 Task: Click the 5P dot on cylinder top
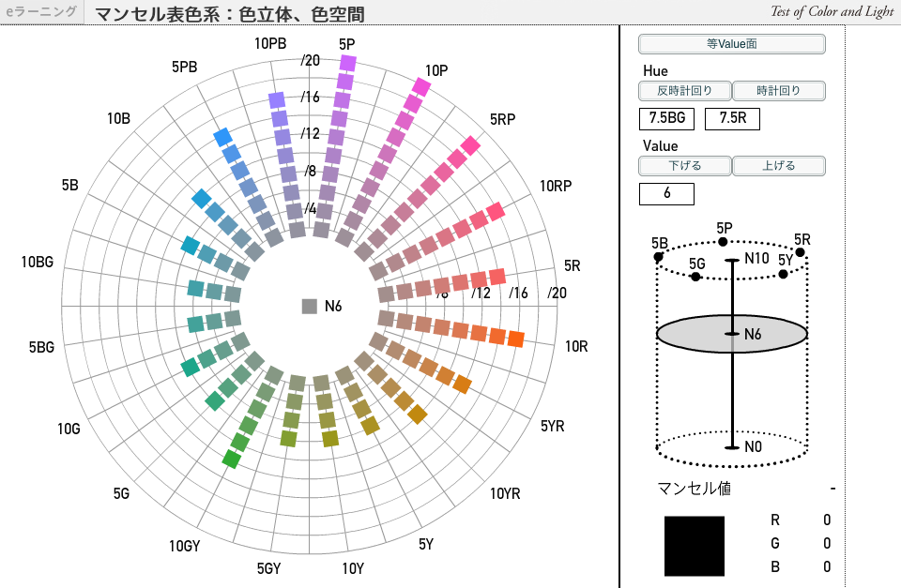pos(723,242)
